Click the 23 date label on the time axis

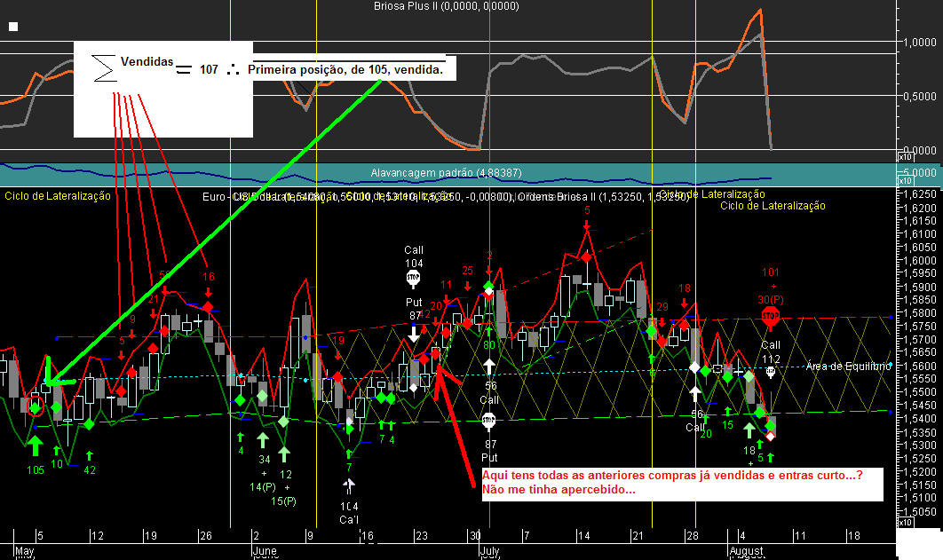click(x=422, y=535)
